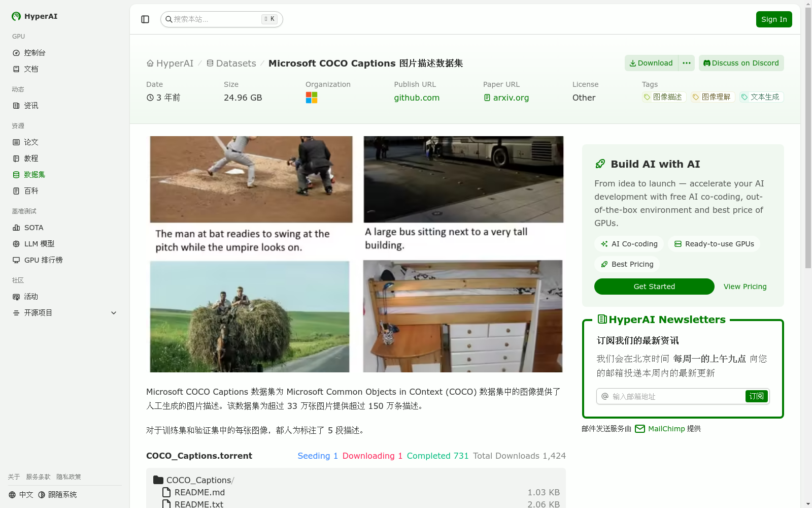Click Downloading 1 status text
This screenshot has width=812, height=508.
pos(373,456)
